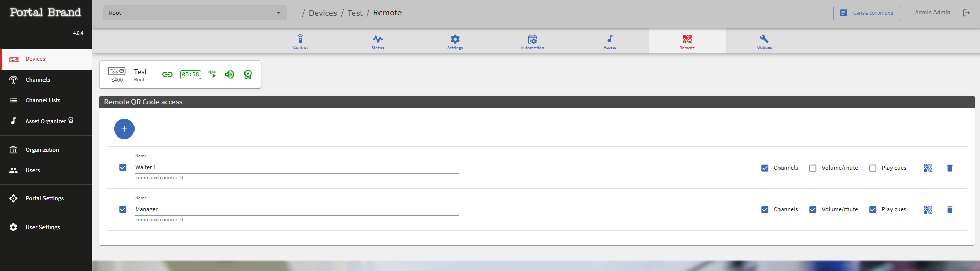The height and width of the screenshot is (271, 980).
Task: Click Waiter 1 command counter text
Action: pyautogui.click(x=159, y=178)
